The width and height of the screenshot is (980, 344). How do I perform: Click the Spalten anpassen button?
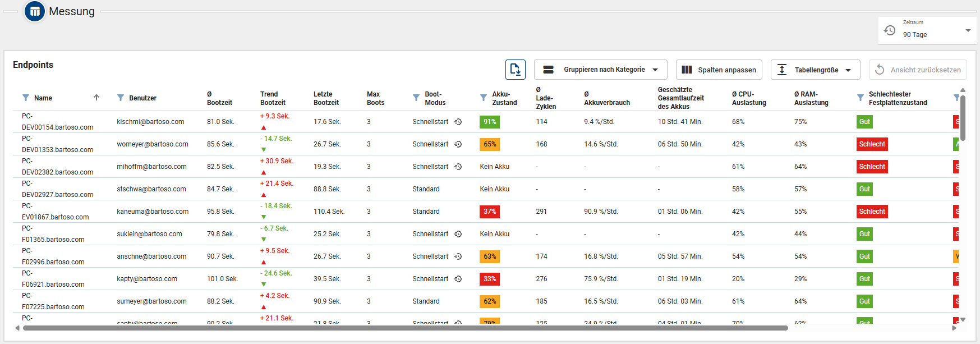pyautogui.click(x=719, y=70)
